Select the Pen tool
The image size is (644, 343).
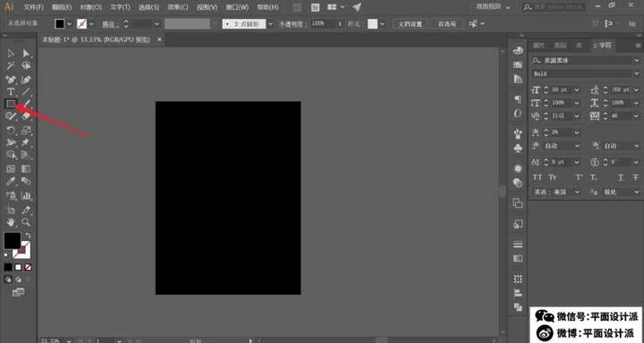click(x=11, y=79)
